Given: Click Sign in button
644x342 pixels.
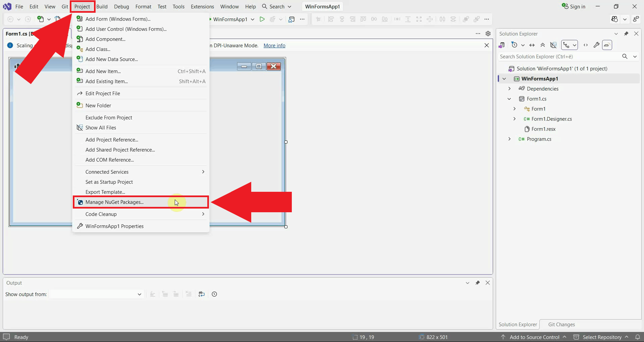Looking at the screenshot, I should [x=574, y=6].
